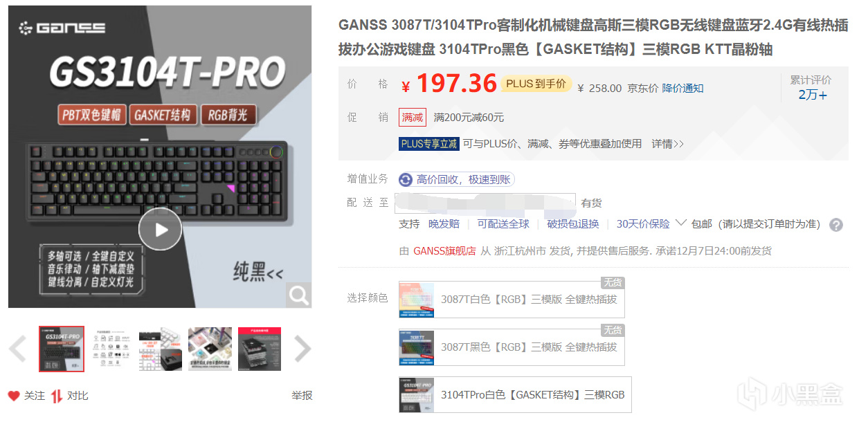Show next thumbnails with right arrow

(x=302, y=349)
